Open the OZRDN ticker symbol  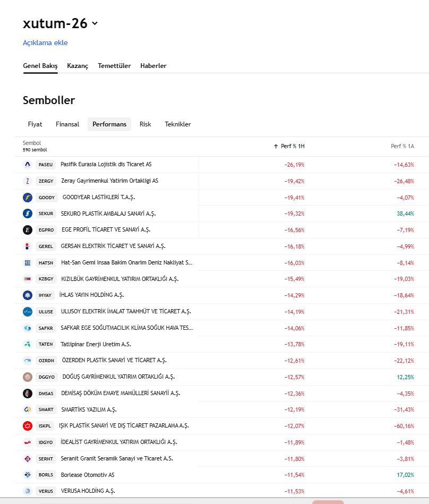tap(46, 361)
